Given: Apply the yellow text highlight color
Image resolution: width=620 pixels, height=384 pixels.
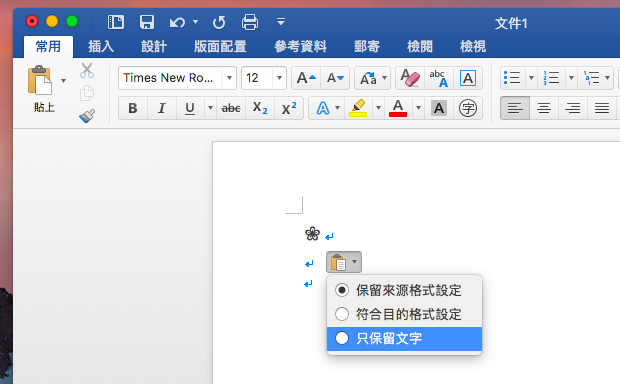Looking at the screenshot, I should tap(358, 108).
